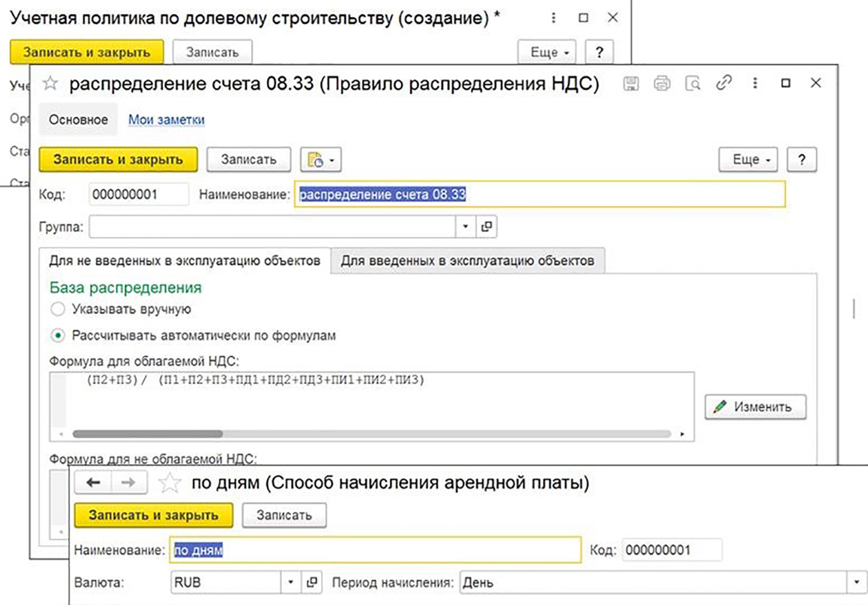The height and width of the screenshot is (605, 868).
Task: Click Наименование field 'распределение счета 08.33'
Action: (540, 195)
